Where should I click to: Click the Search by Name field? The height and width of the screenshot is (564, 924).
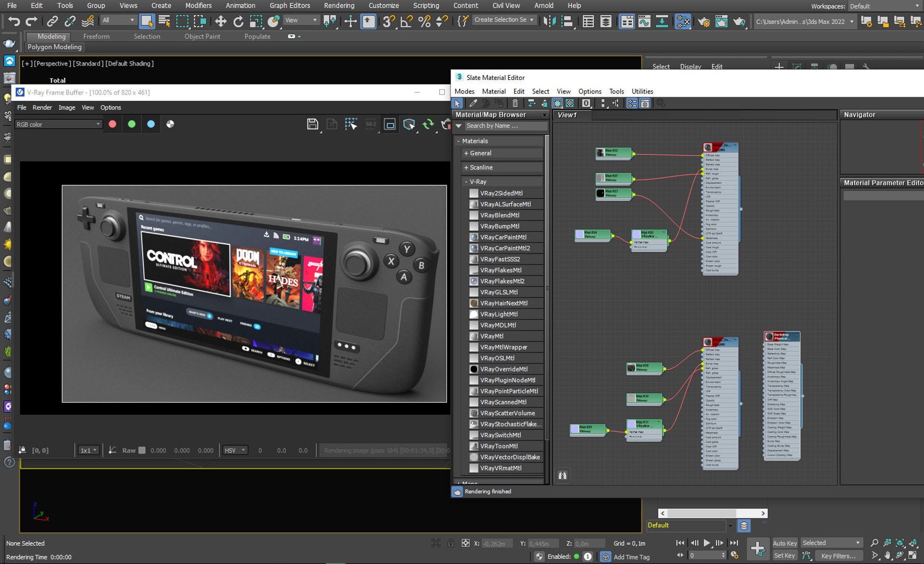coord(505,126)
